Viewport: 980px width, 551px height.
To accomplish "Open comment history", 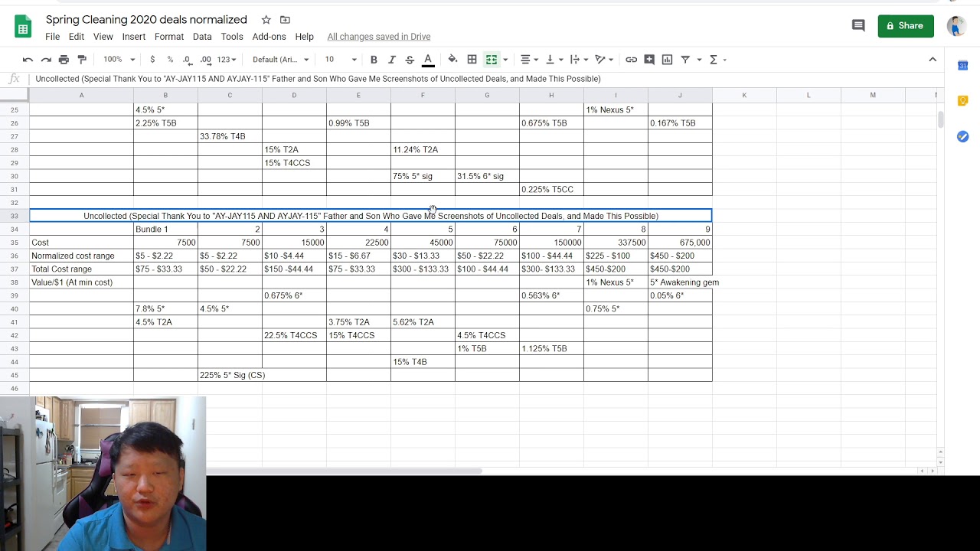I will pos(858,26).
